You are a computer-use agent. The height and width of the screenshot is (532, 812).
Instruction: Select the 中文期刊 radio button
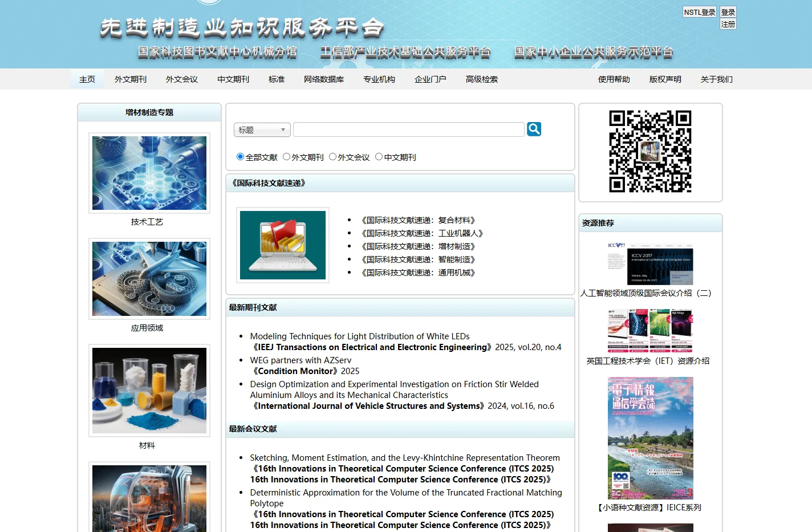click(x=379, y=157)
